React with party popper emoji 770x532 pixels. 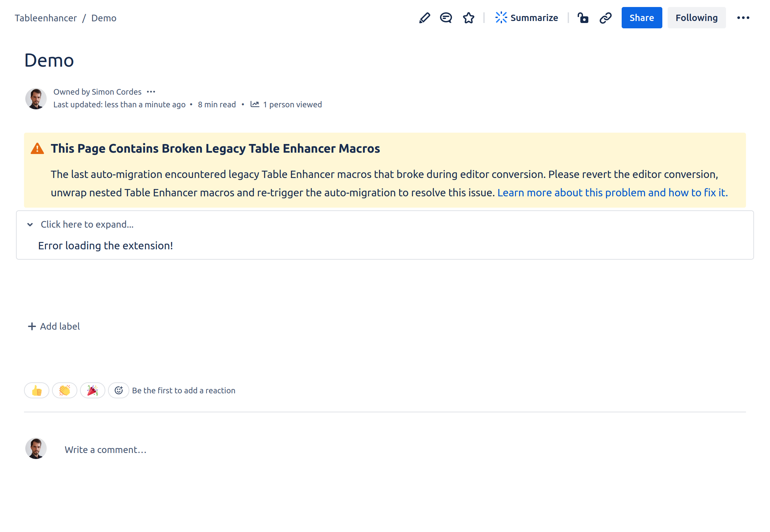pyautogui.click(x=93, y=390)
